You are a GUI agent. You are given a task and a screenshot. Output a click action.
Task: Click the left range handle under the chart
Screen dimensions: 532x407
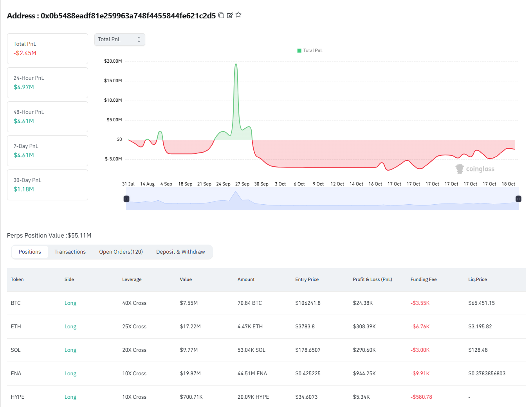pos(126,199)
